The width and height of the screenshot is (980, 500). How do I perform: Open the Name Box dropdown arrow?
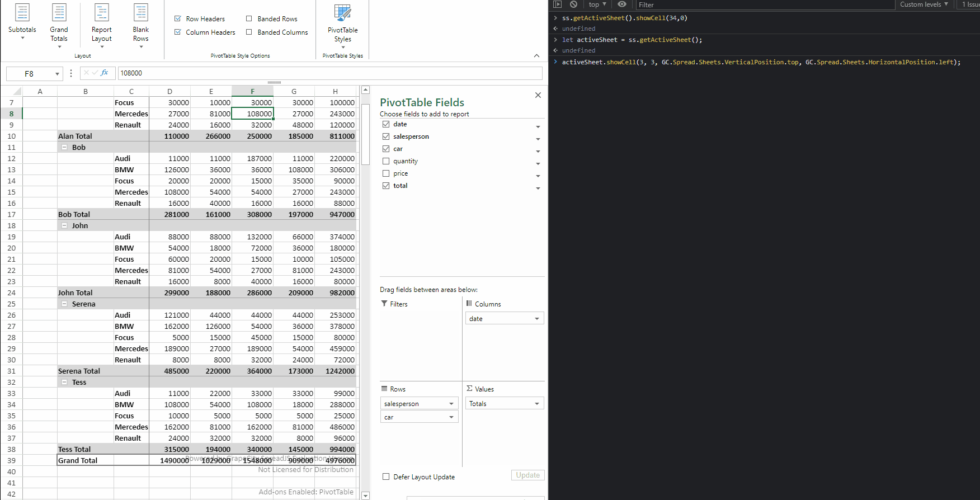coord(57,74)
